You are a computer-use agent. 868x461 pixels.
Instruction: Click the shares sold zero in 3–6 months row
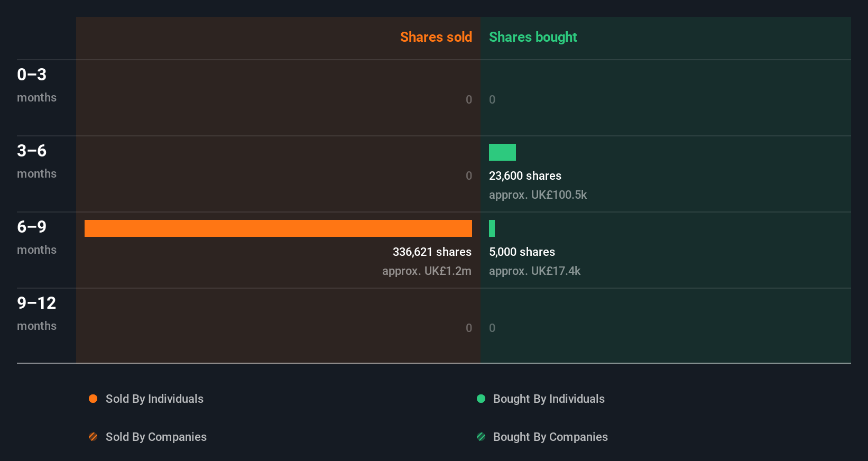point(469,176)
